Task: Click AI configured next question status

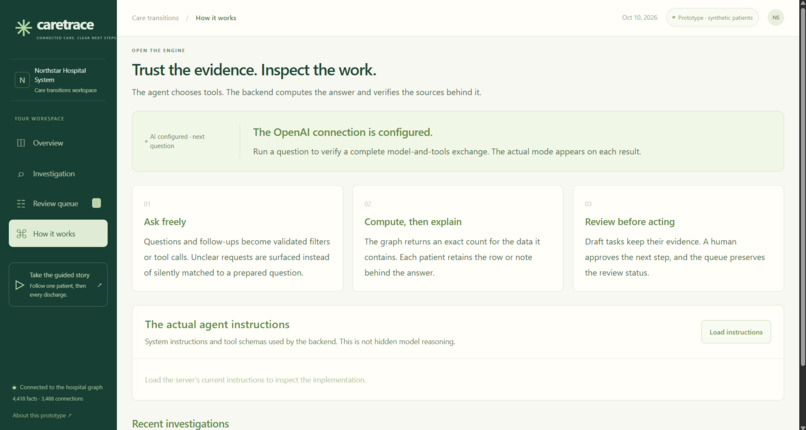Action: pos(177,141)
